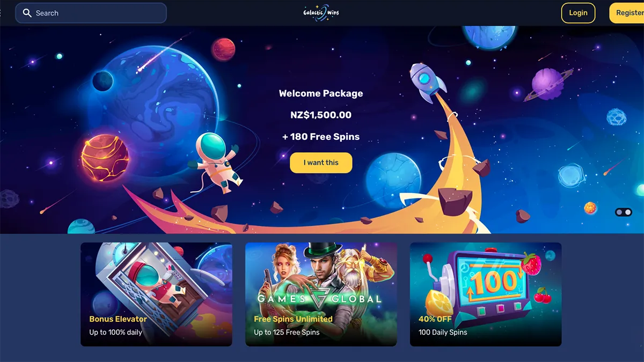Open the hamburger menu at top-left edge
The image size is (644, 362).
[1, 13]
